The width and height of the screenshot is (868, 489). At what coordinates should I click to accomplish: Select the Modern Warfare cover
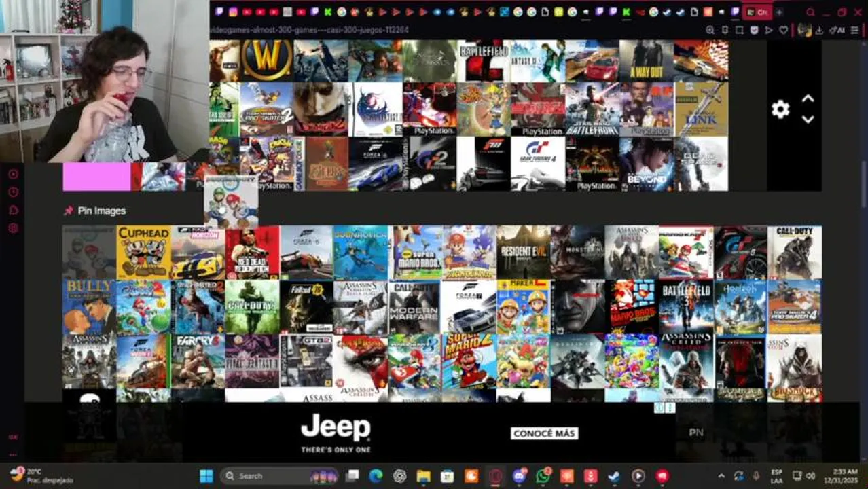pos(414,307)
